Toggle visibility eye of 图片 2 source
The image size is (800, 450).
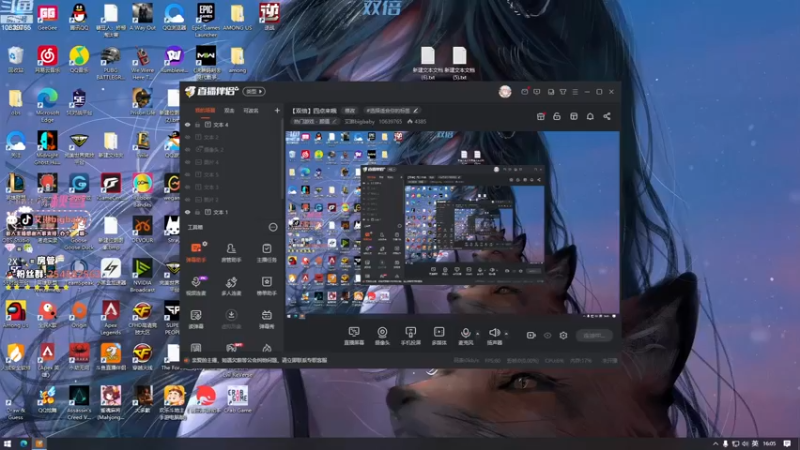tap(188, 199)
